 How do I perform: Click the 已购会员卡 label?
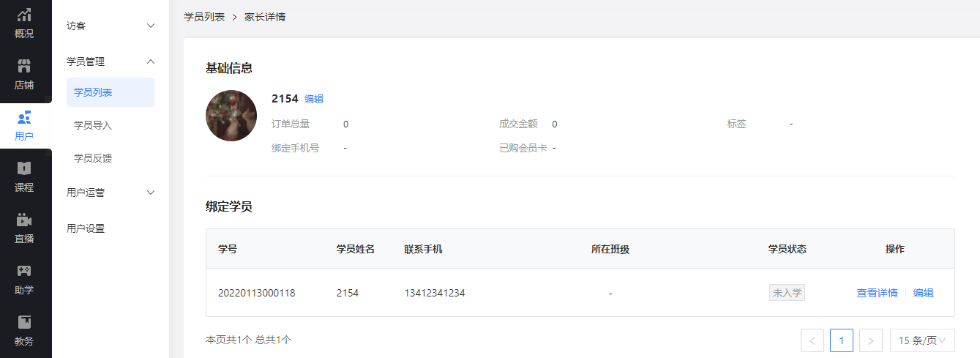(523, 148)
